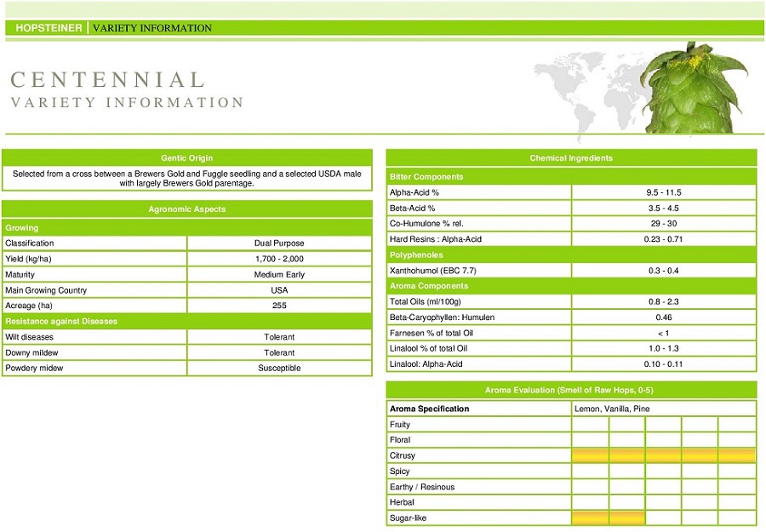Click the Floral aroma label

point(400,440)
